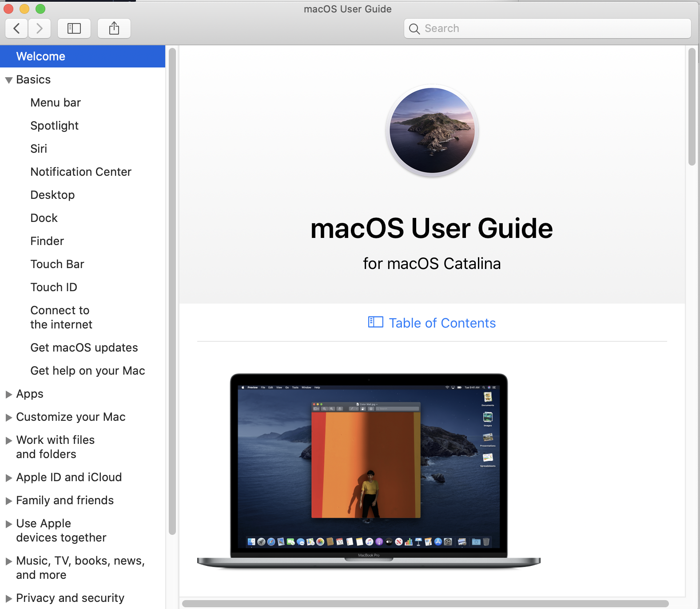This screenshot has width=700, height=609.
Task: Open the Desktop topic
Action: click(x=52, y=195)
